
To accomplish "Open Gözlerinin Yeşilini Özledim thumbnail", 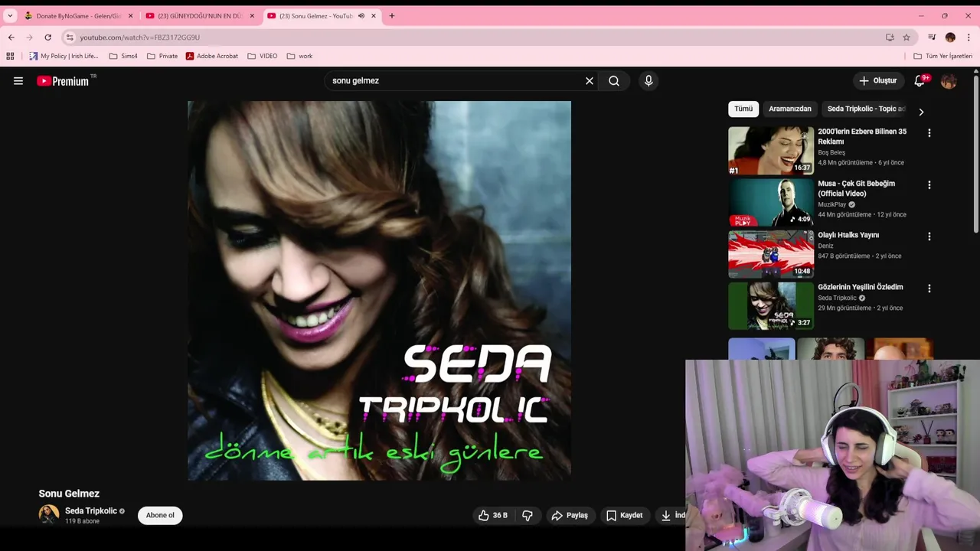I will 771,306.
